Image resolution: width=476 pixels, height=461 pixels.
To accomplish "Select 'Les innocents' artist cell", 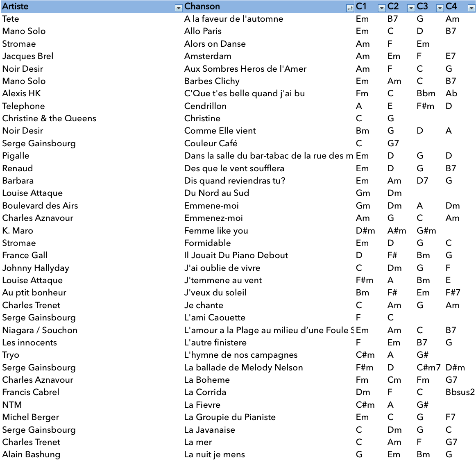I will [x=29, y=343].
